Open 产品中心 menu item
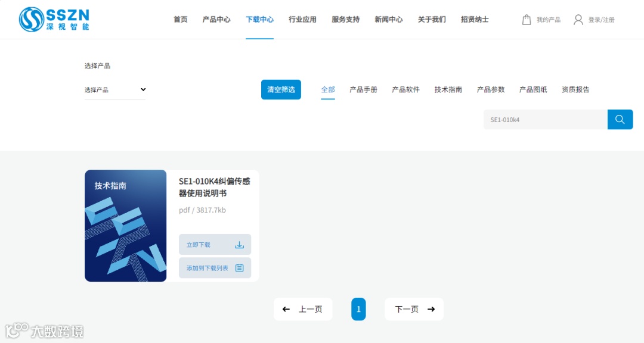Image resolution: width=644 pixels, height=343 pixels. pyautogui.click(x=216, y=19)
